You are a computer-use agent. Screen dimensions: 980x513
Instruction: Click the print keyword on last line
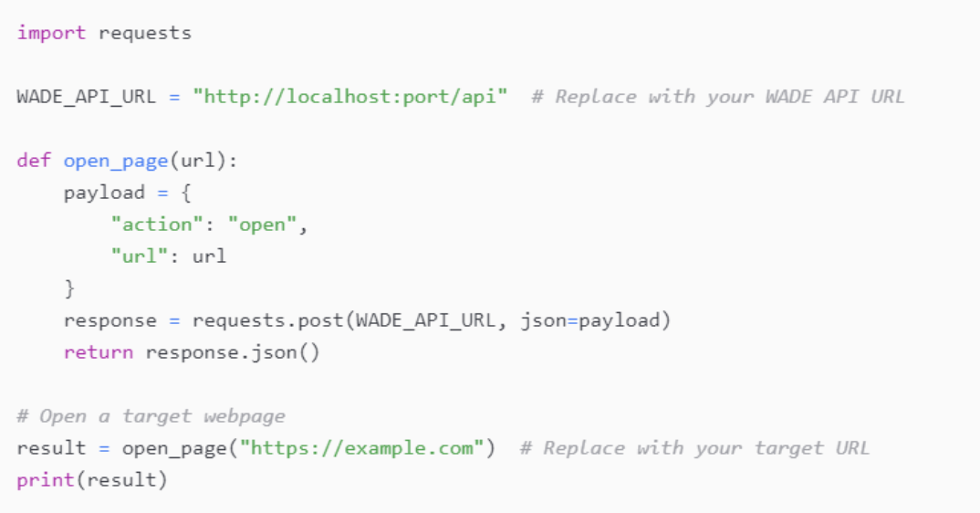point(46,480)
